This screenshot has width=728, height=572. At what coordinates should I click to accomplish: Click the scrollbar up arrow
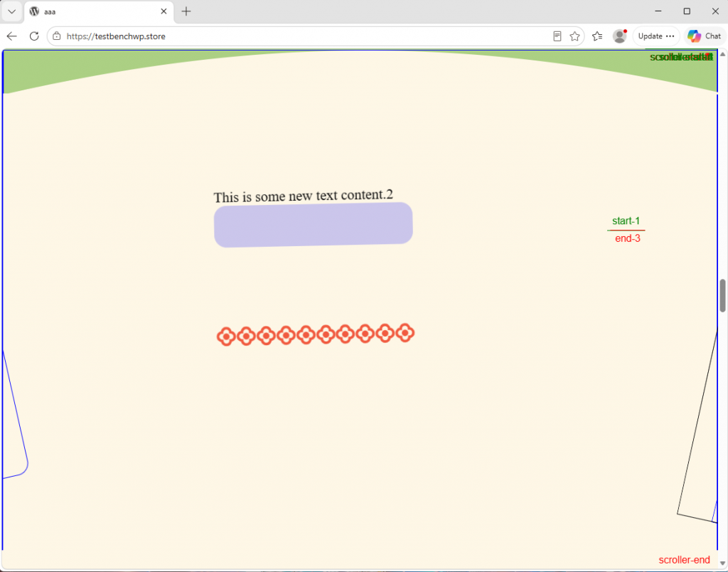point(723,54)
